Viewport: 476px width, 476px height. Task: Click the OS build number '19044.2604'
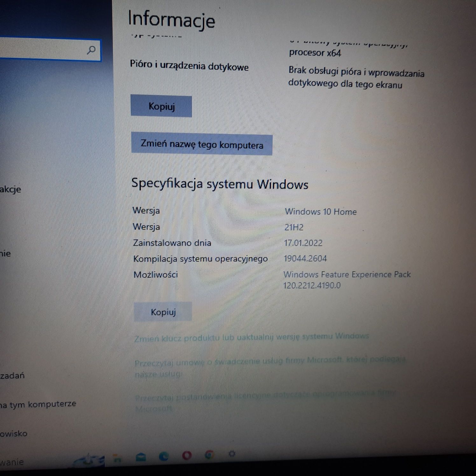click(x=305, y=258)
